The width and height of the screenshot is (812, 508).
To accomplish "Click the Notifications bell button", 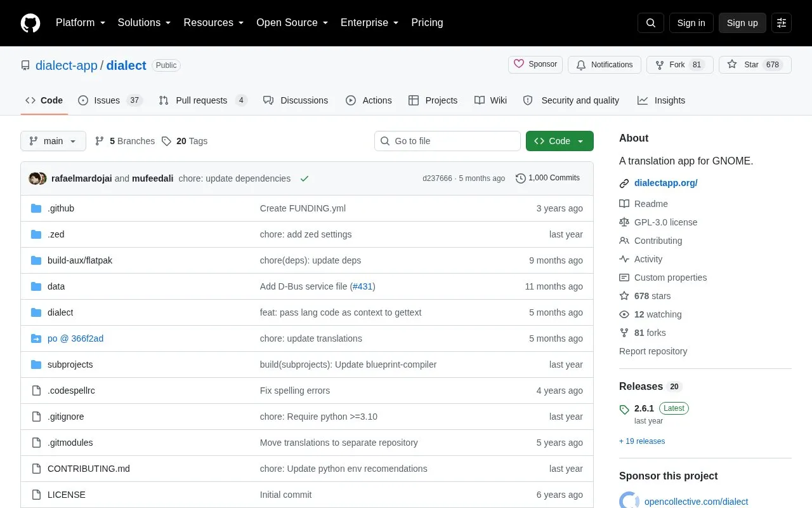I will pos(605,65).
